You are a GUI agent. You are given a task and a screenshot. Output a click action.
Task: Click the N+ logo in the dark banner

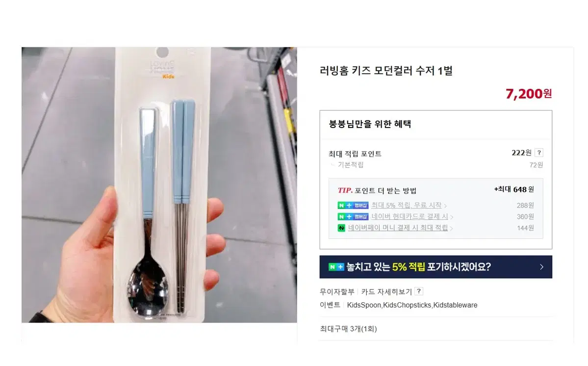(x=336, y=267)
